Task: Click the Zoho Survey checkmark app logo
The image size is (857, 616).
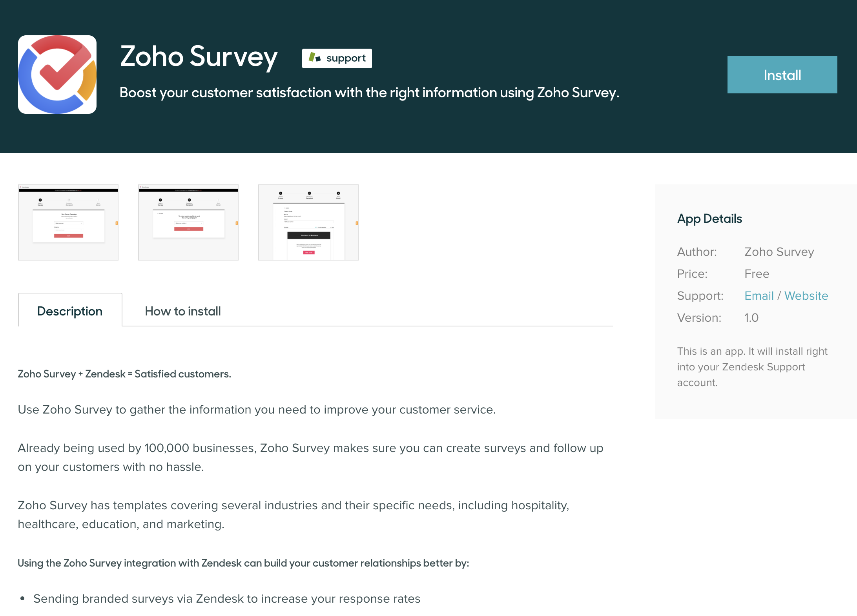Action: (x=57, y=75)
